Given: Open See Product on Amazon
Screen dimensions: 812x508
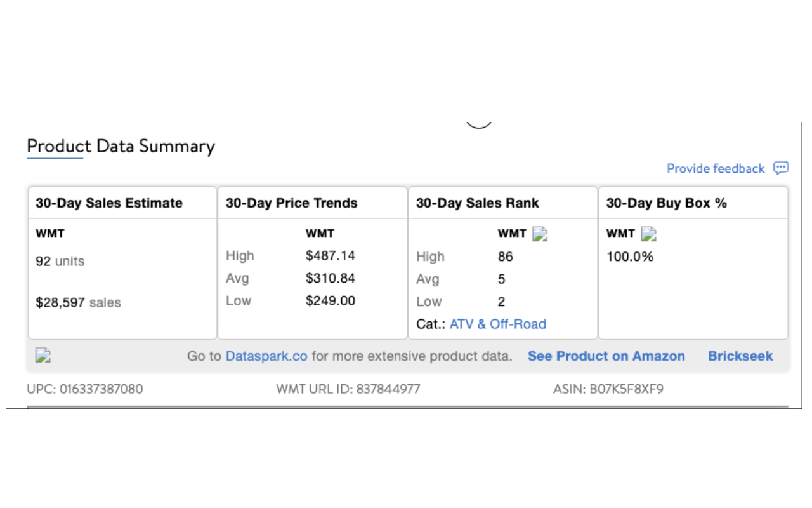Looking at the screenshot, I should pos(606,356).
